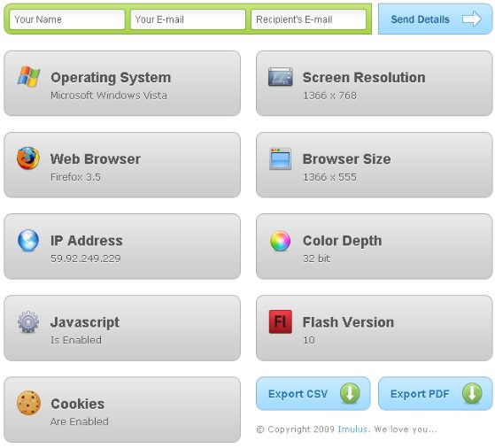
Task: Click the Export CSV button text
Action: [x=298, y=394]
